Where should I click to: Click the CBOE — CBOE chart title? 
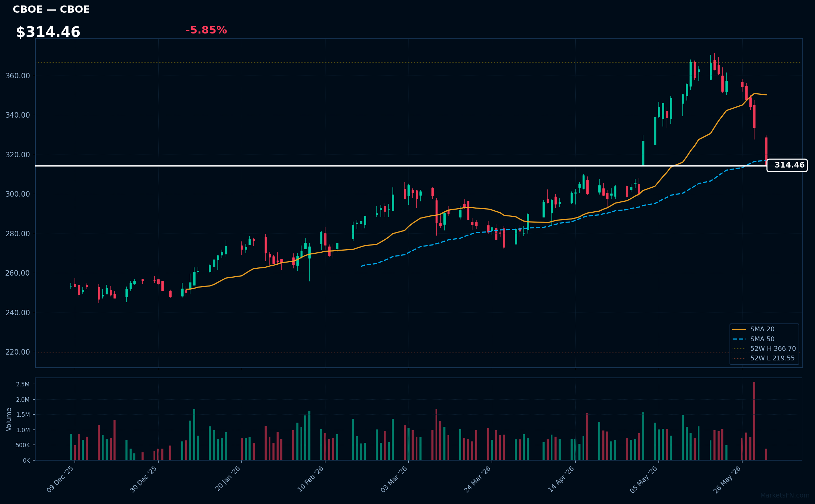click(x=51, y=9)
